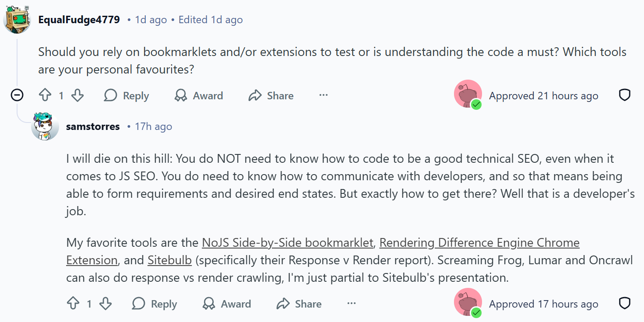The height and width of the screenshot is (322, 644).
Task: Reply to samstorres's comment
Action: click(155, 304)
